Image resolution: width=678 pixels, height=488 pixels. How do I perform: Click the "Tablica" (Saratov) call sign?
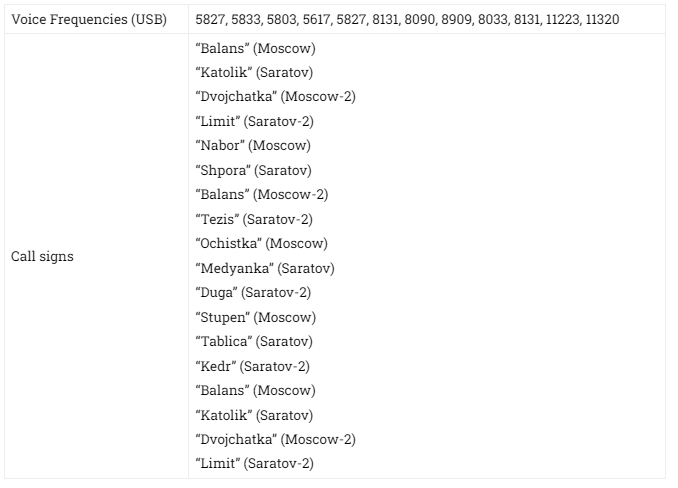click(254, 341)
